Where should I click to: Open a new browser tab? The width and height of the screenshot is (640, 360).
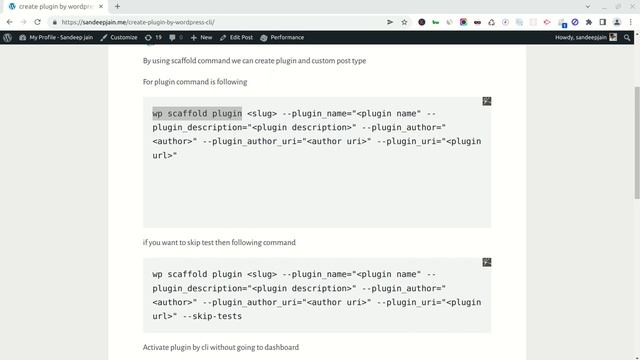tap(117, 7)
